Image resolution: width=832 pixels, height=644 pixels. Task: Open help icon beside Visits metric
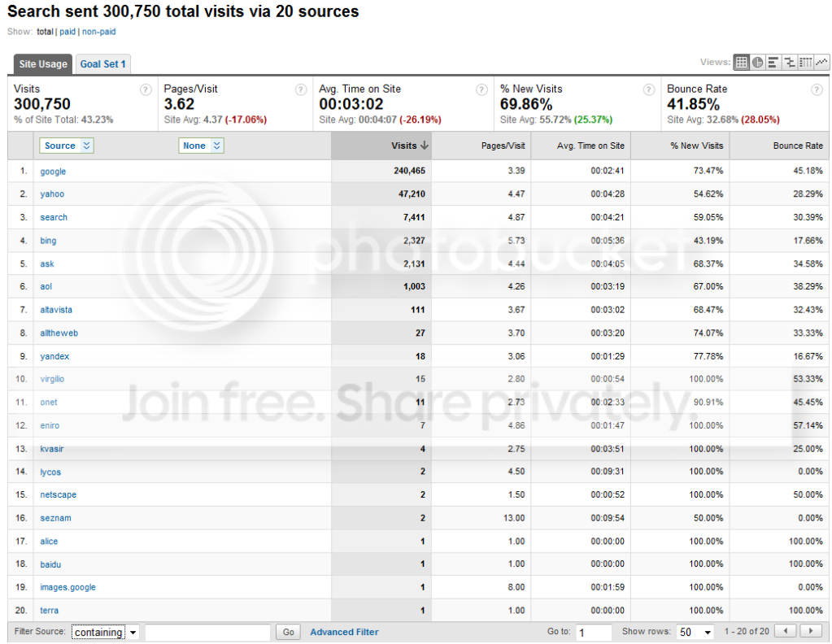coord(146,89)
